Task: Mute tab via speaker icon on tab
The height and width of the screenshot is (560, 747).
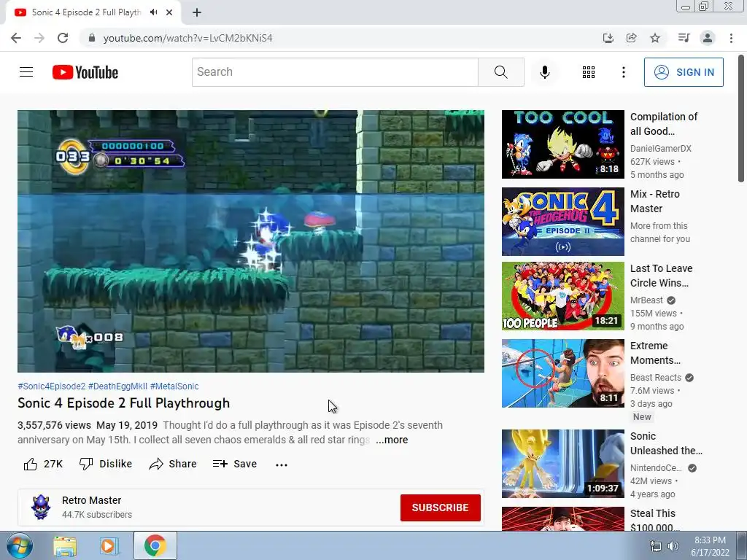Action: [x=153, y=12]
